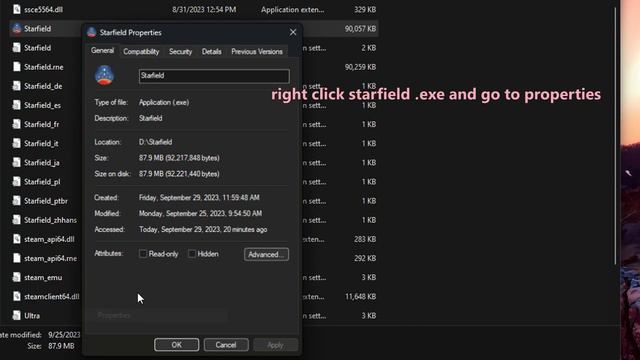
Task: Select the ssce5564.dll file name
Action: click(43, 9)
